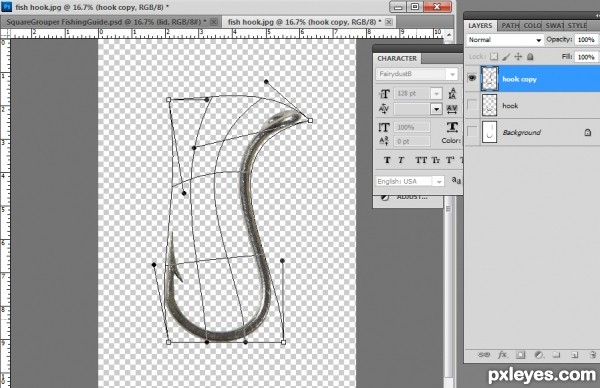Viewport: 600px width, 388px height.
Task: Click the 'hook' layer name
Action: click(x=510, y=106)
